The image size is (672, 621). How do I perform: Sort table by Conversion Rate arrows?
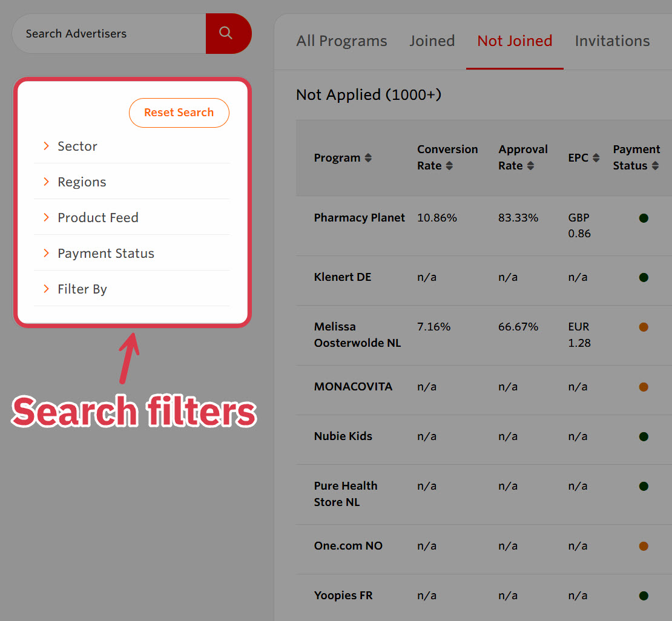click(449, 166)
